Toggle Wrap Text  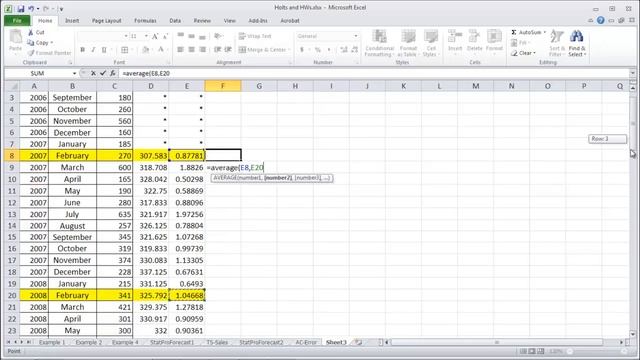tap(255, 36)
